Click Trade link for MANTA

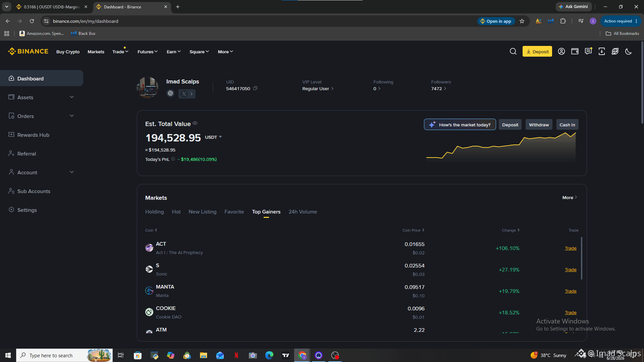point(571,291)
